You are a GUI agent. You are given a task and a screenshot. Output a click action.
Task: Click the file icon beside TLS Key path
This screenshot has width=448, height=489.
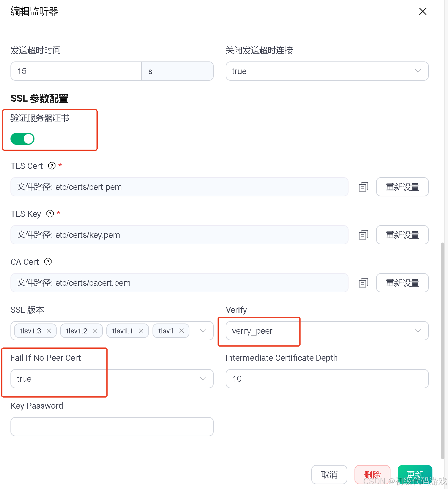(x=363, y=235)
